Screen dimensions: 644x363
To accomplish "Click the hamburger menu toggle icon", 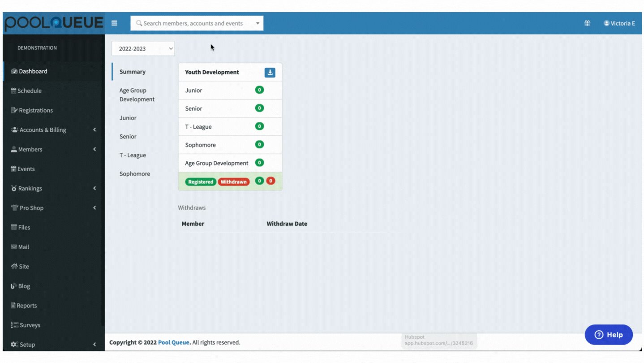I will pyautogui.click(x=114, y=23).
